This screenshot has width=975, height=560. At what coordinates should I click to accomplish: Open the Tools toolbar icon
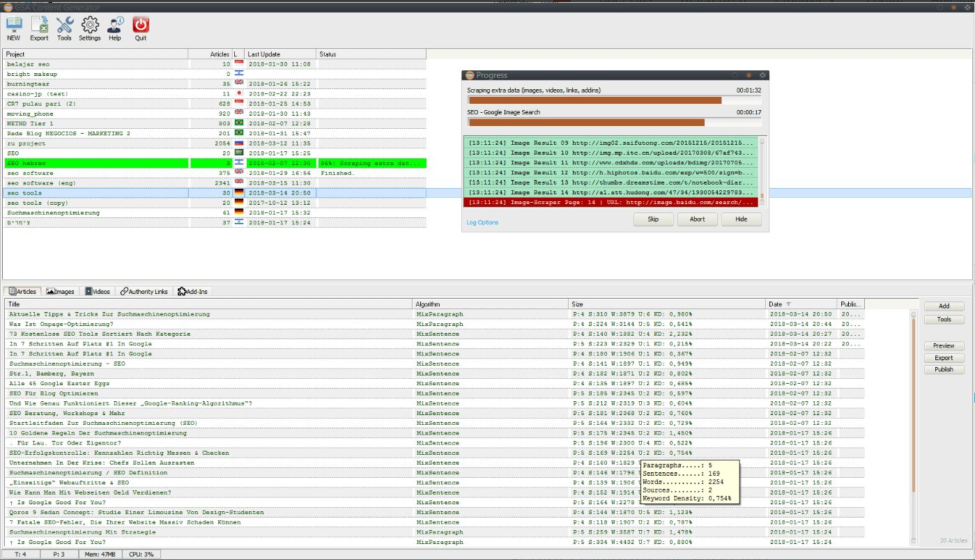pos(64,29)
